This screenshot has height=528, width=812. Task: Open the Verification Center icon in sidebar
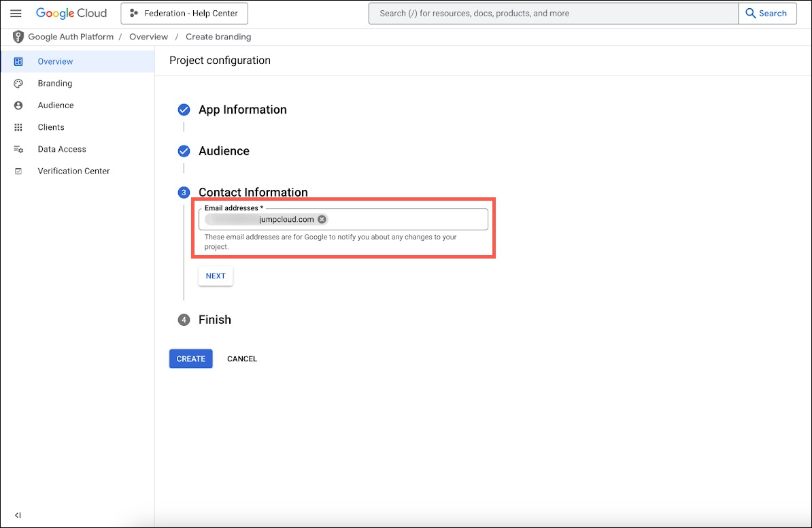pyautogui.click(x=18, y=171)
